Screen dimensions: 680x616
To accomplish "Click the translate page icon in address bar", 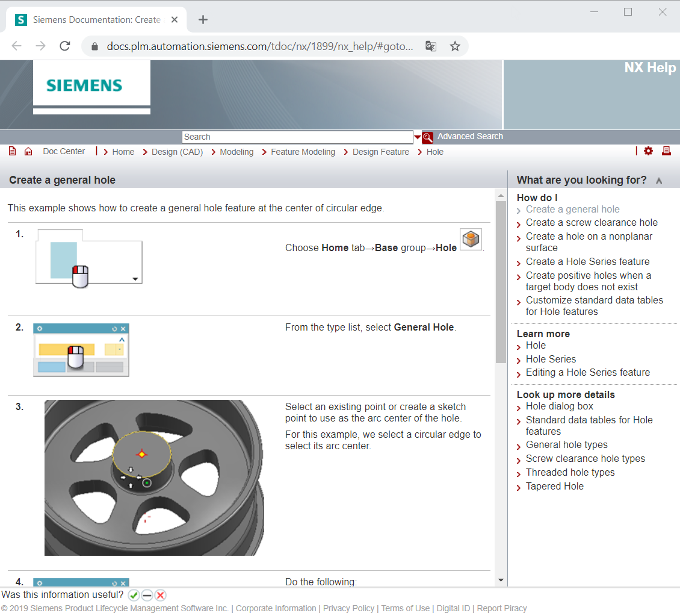I will [x=431, y=46].
